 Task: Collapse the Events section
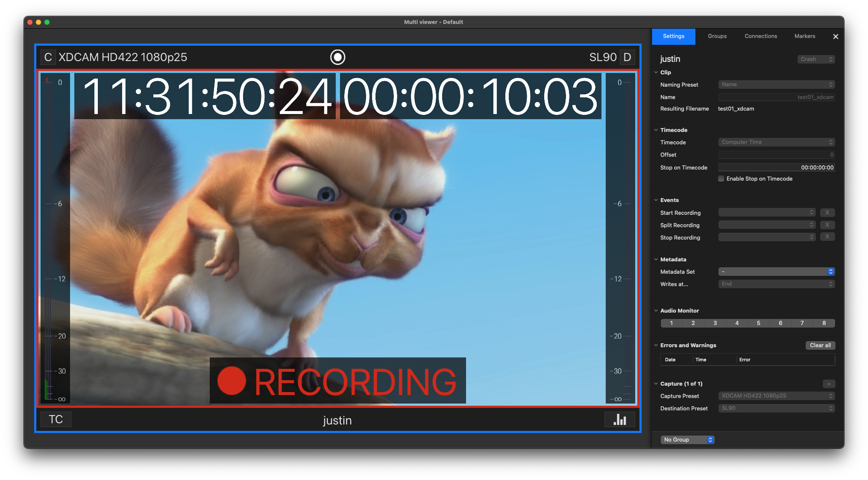click(x=656, y=200)
